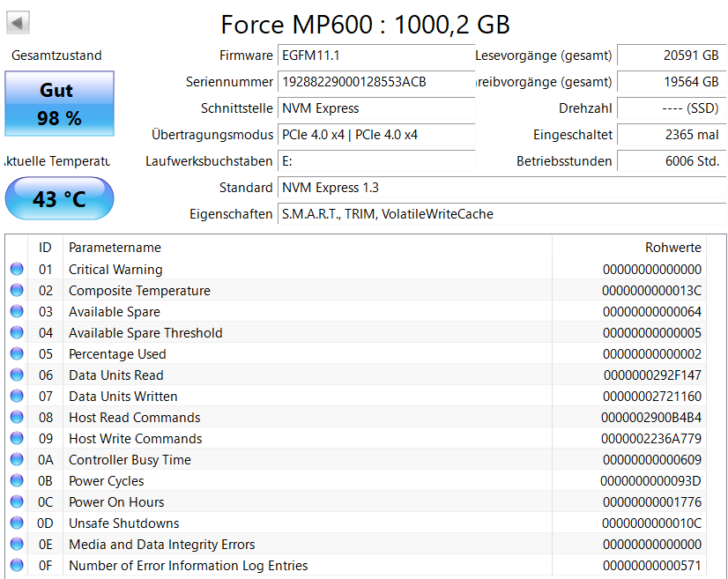
Task: Click status orb for Power On Hours row
Action: point(17,501)
